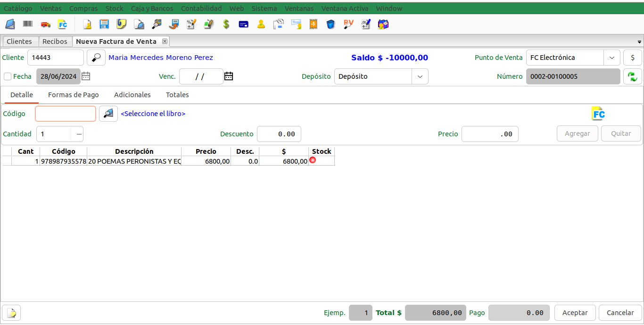Viewport: 644px width, 325px height.
Task: Open the Stock menu
Action: coord(115,8)
